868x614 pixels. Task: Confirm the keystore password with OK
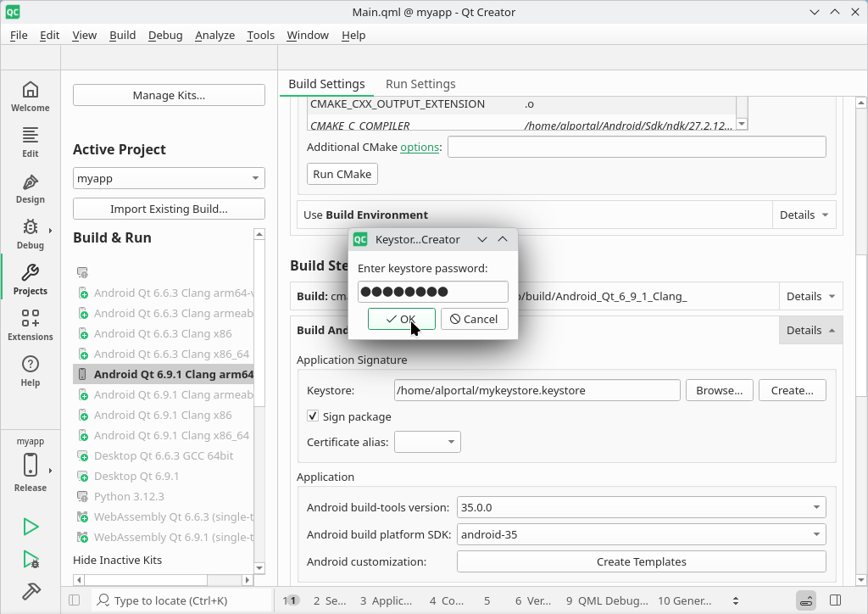pyautogui.click(x=401, y=319)
